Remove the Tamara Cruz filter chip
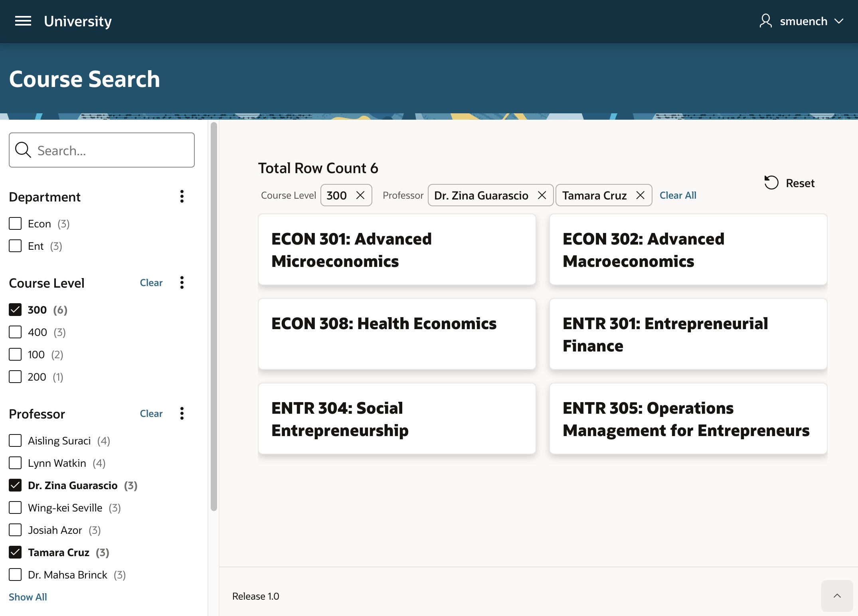Screen dimensions: 858x616 click(x=640, y=195)
